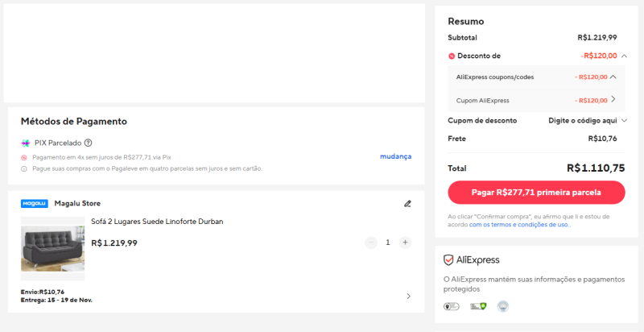The height and width of the screenshot is (332, 644).
Task: Collapse the Desconto de section chevron
Action: [625, 56]
